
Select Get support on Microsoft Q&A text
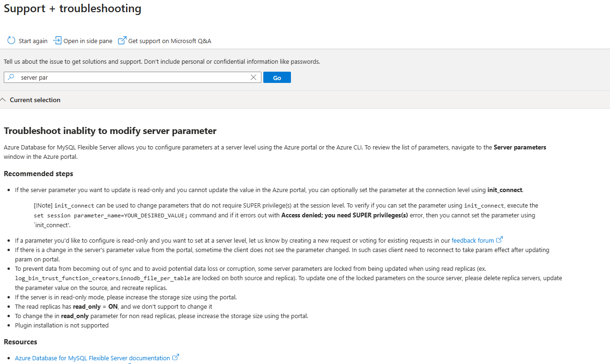[170, 41]
